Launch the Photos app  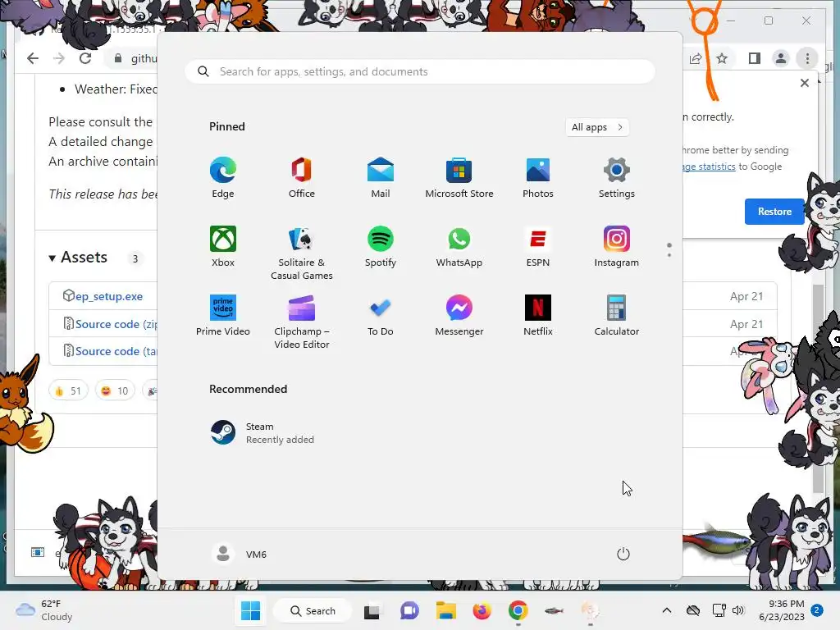click(538, 178)
